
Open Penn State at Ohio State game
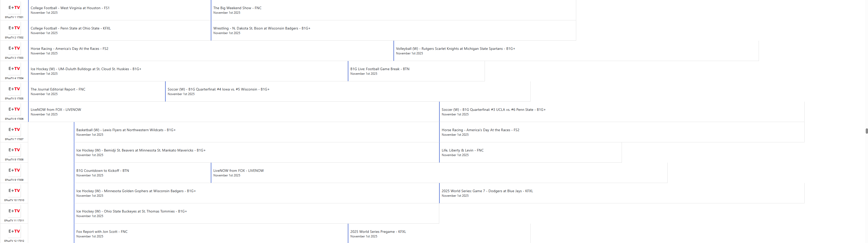[x=71, y=28]
